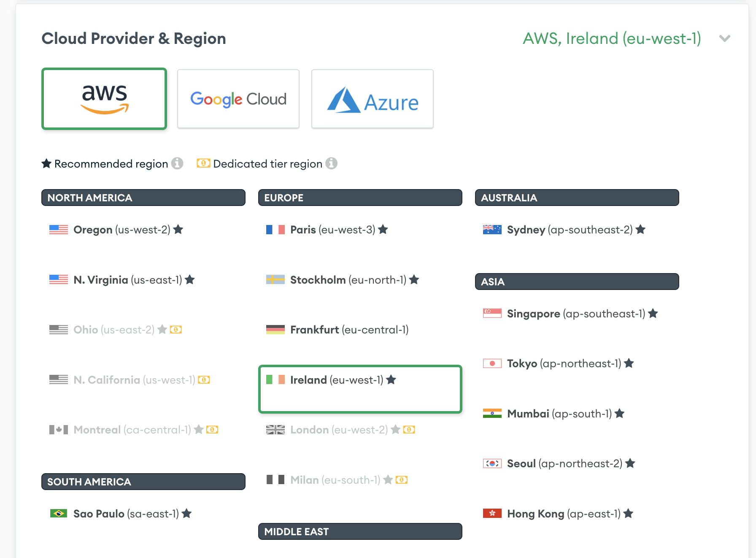The image size is (756, 558).
Task: Click the South Korean flag beside Seoul
Action: [492, 463]
